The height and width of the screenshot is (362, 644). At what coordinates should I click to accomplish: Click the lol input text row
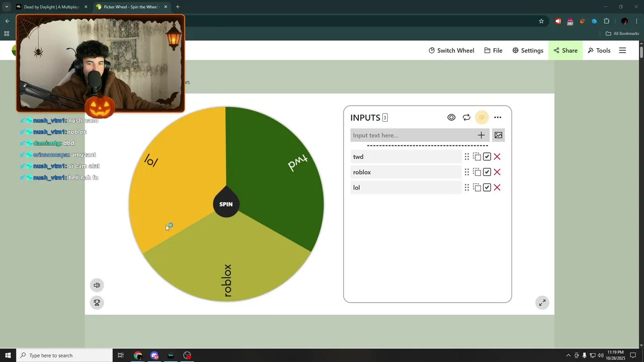coord(406,188)
